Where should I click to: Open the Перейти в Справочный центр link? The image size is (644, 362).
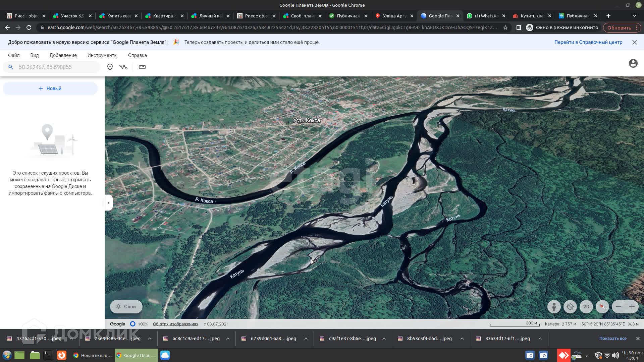pyautogui.click(x=588, y=42)
